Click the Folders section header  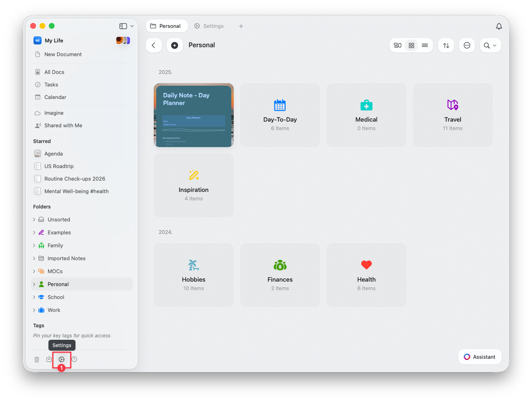(42, 207)
